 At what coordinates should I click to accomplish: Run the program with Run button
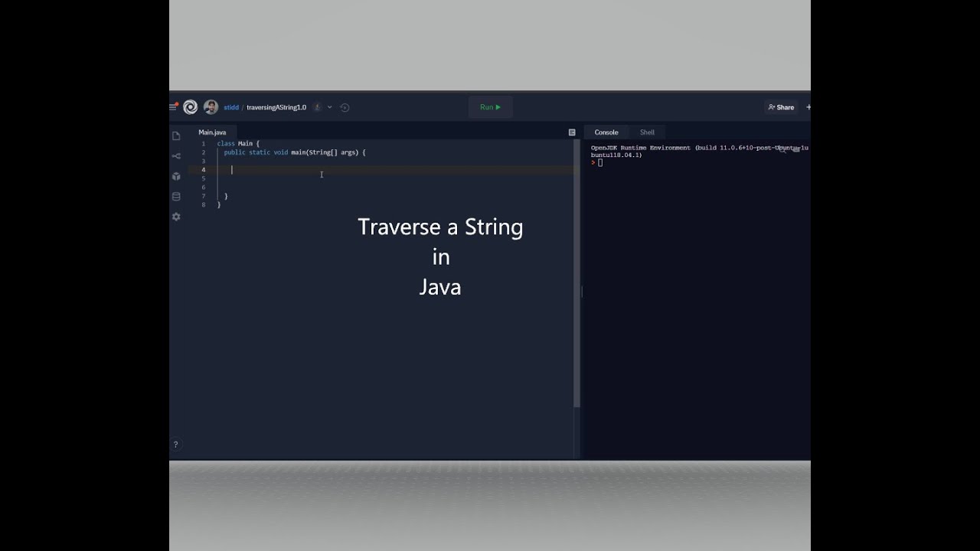click(490, 107)
